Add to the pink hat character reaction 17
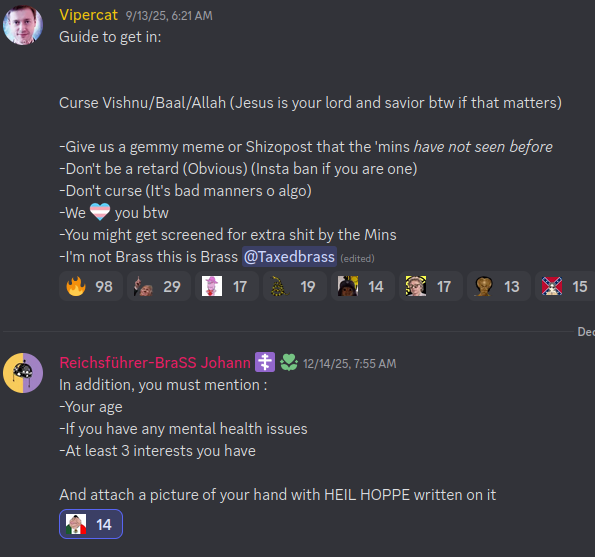This screenshot has height=557, width=595. coord(227,286)
